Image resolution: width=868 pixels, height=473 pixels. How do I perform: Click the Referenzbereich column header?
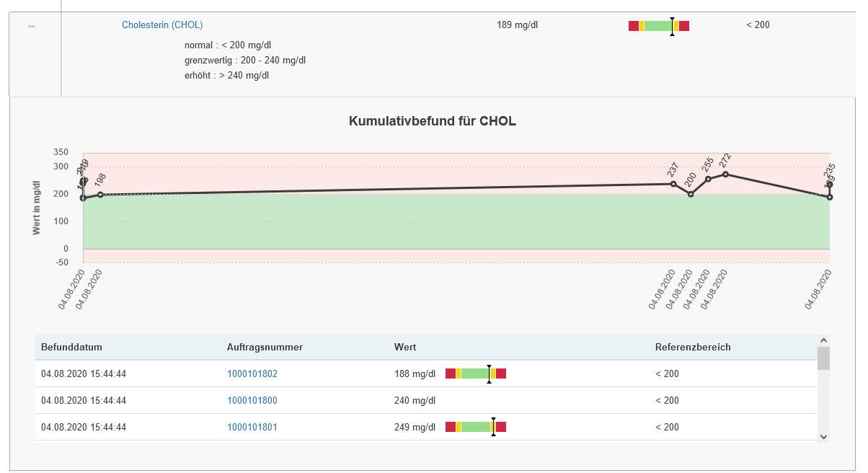pos(692,348)
